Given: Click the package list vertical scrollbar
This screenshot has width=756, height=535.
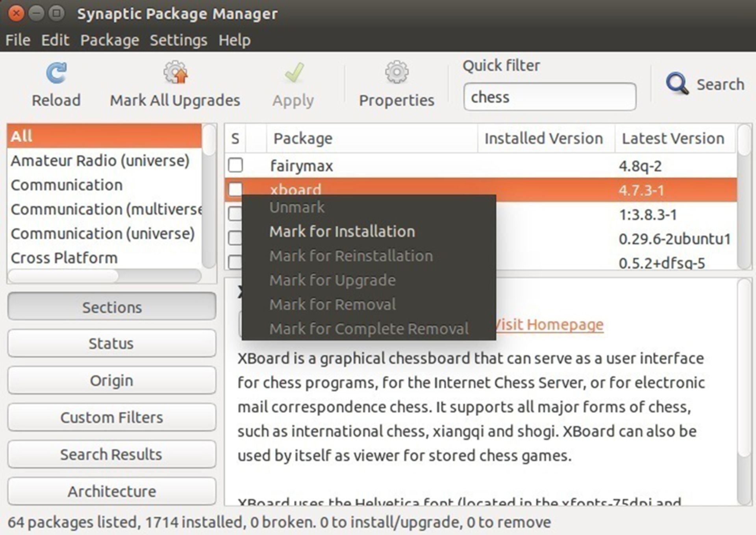Looking at the screenshot, I should click(x=744, y=197).
